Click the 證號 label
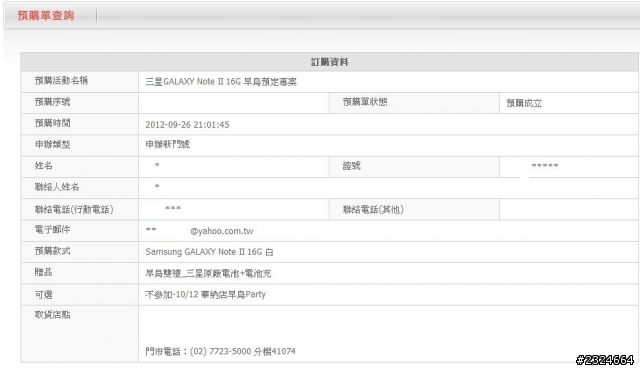The image size is (640, 368). click(352, 166)
